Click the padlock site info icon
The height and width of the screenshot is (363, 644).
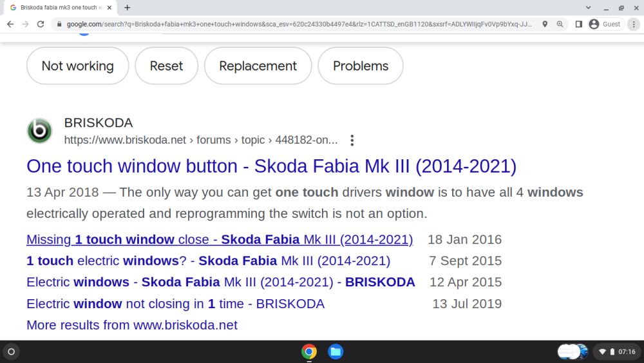(59, 25)
